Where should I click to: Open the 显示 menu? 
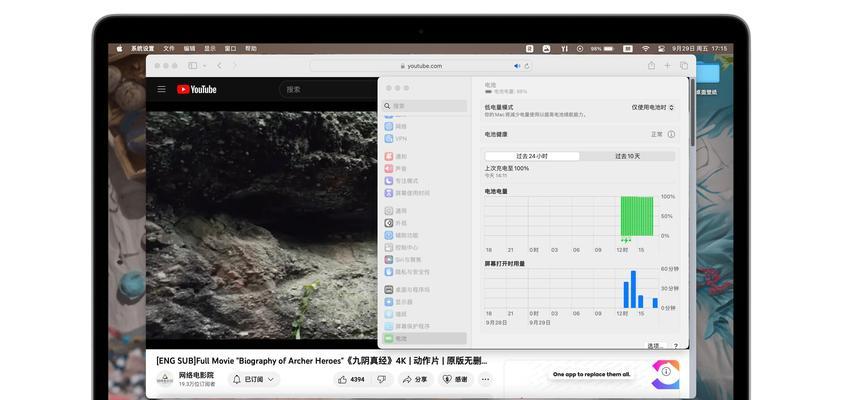click(210, 48)
